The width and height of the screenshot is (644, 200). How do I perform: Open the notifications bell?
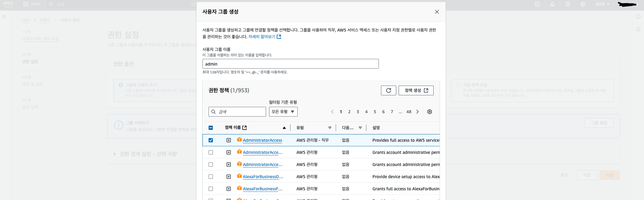(x=552, y=4)
